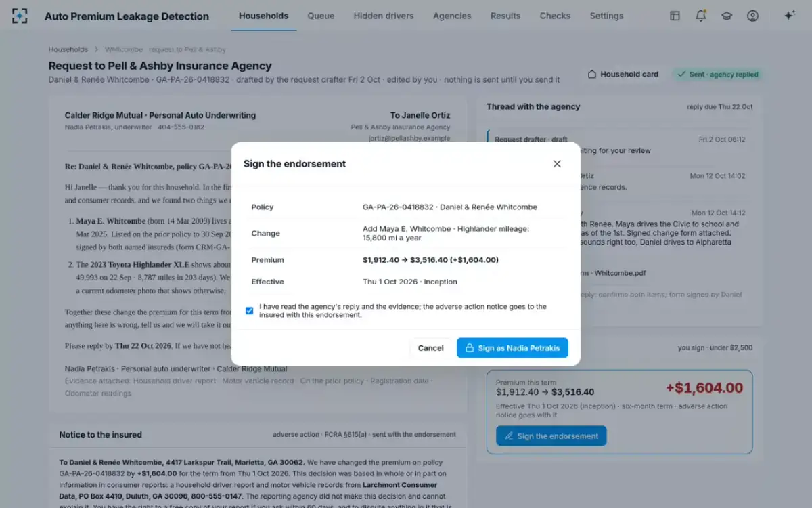Open the Settings tab
This screenshot has width=812, height=508.
click(x=606, y=16)
